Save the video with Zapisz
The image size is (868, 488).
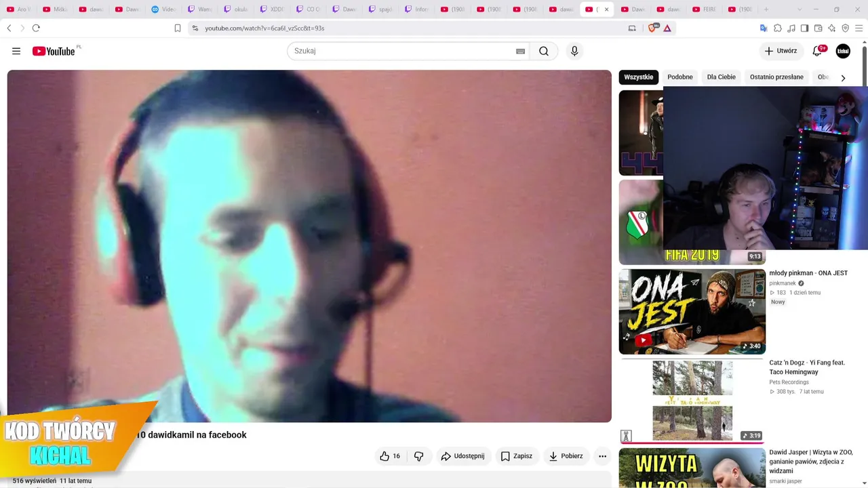point(517,456)
